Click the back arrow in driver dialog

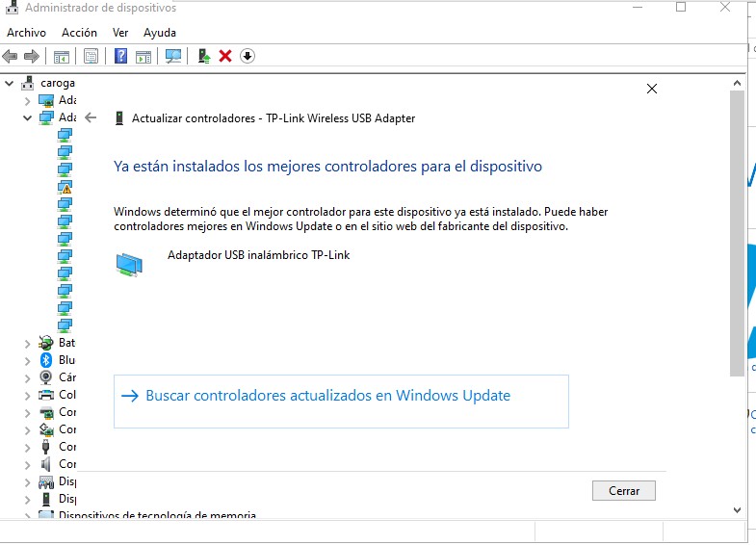[x=91, y=117]
